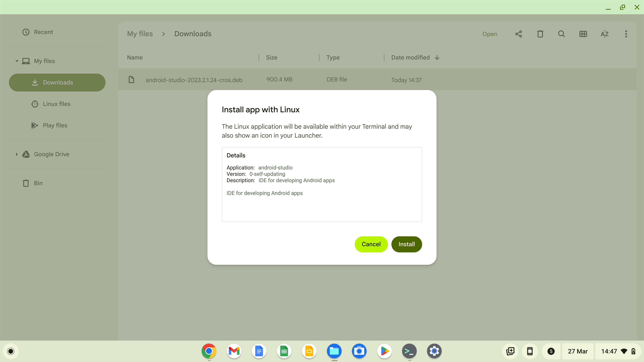Cancel the Linux app installation
The width and height of the screenshot is (644, 362).
point(371,244)
